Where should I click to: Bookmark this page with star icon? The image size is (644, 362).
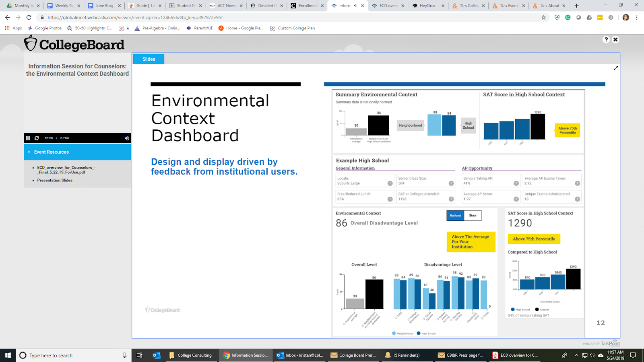pyautogui.click(x=544, y=17)
